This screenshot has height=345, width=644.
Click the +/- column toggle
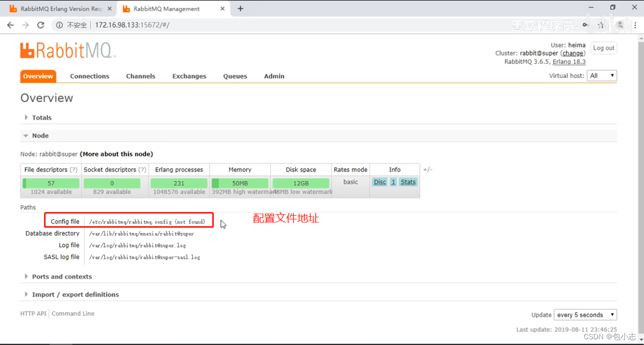428,170
